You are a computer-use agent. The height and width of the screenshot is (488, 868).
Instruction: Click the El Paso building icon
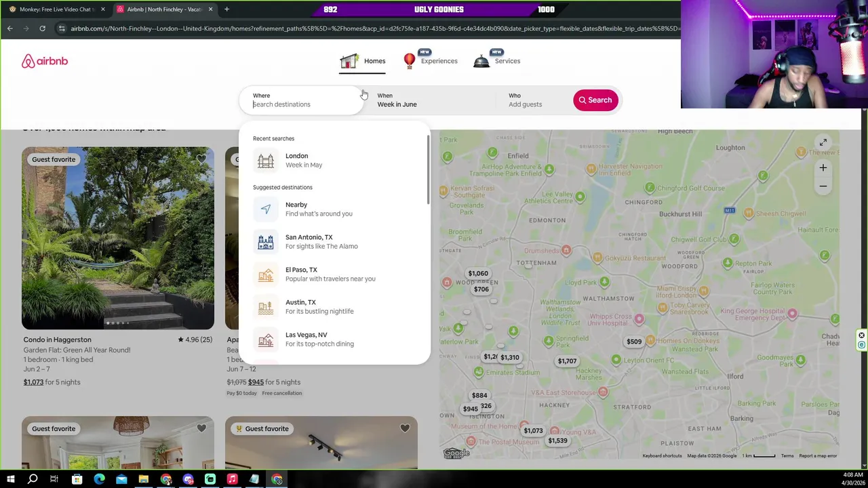tap(266, 274)
